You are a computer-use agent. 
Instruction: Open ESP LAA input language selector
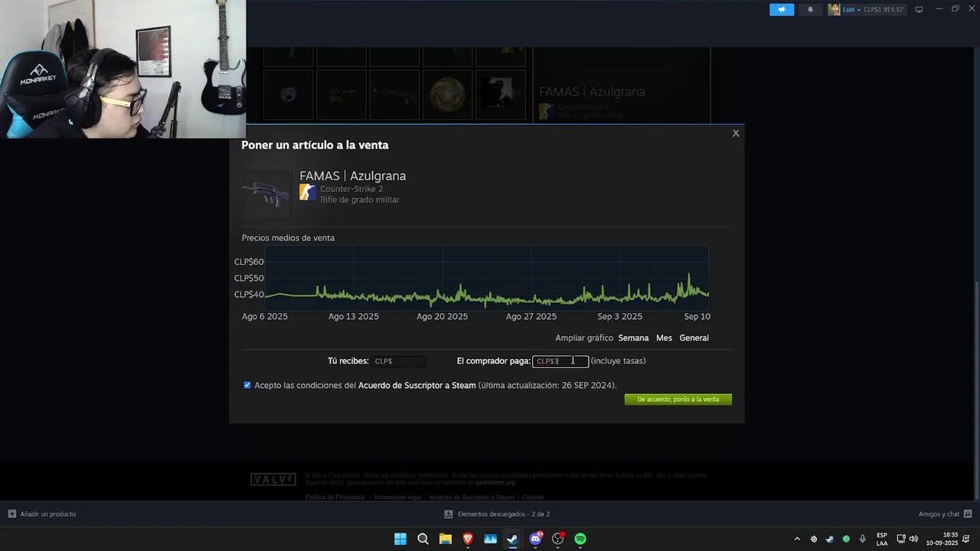point(882,539)
